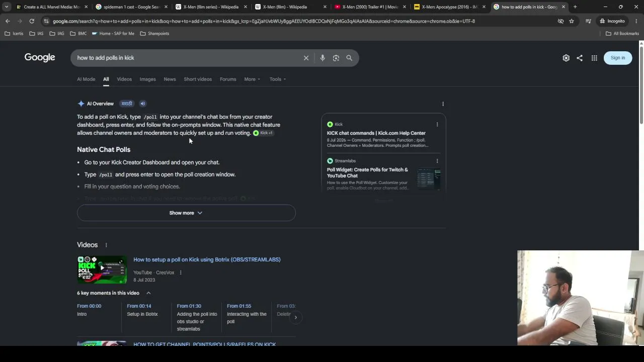The height and width of the screenshot is (362, 644).
Task: Open the Incognito profile indicator
Action: 612,21
